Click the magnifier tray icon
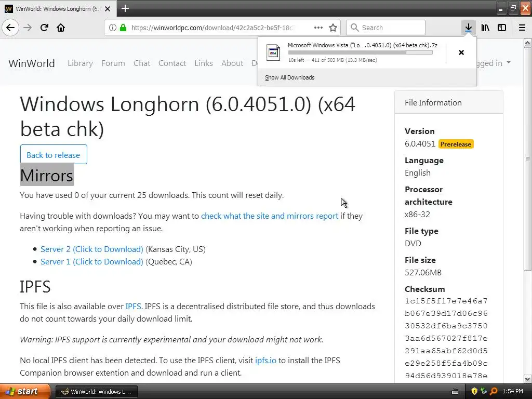The height and width of the screenshot is (399, 532). 494,391
